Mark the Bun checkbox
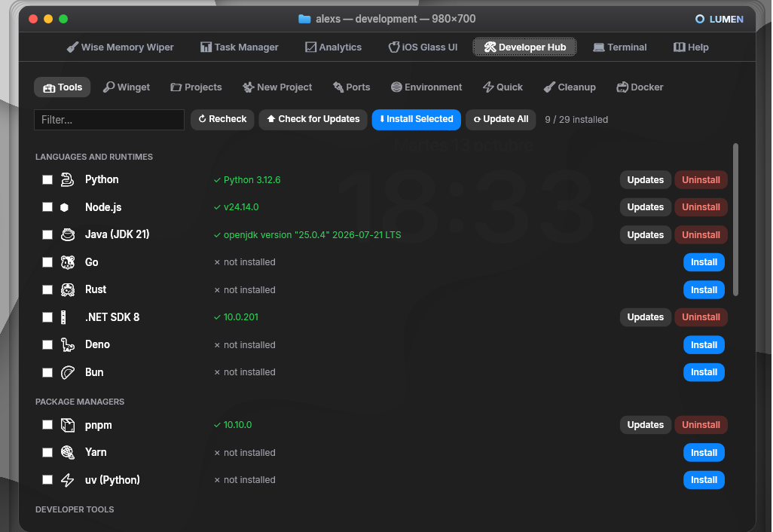The width and height of the screenshot is (773, 532). [47, 372]
